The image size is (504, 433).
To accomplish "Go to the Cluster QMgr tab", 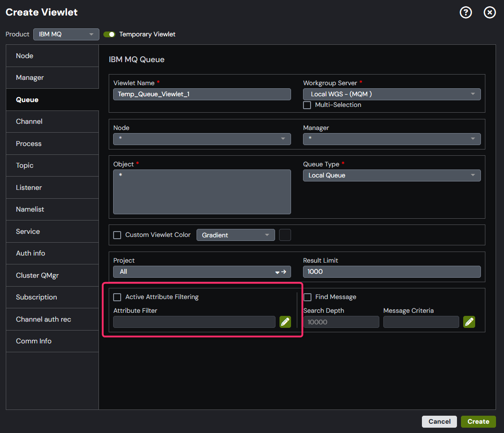I will 52,276.
